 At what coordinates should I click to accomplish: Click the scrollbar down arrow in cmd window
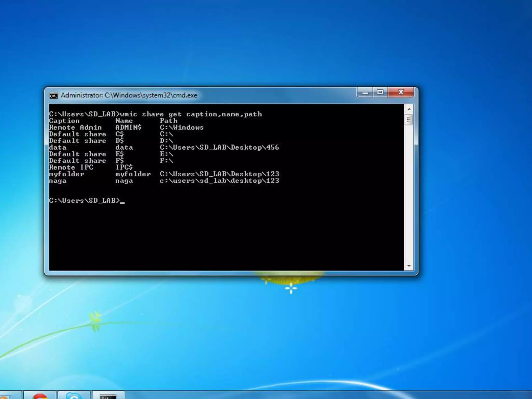coord(409,266)
